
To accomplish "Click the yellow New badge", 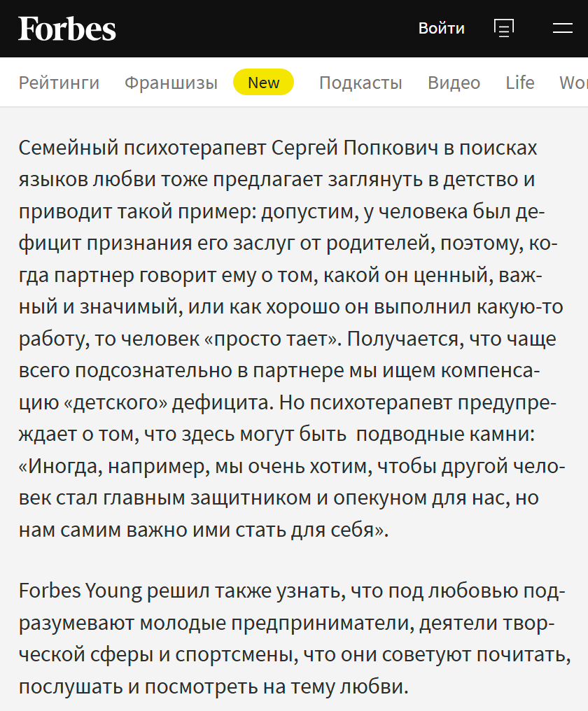I will 263,83.
